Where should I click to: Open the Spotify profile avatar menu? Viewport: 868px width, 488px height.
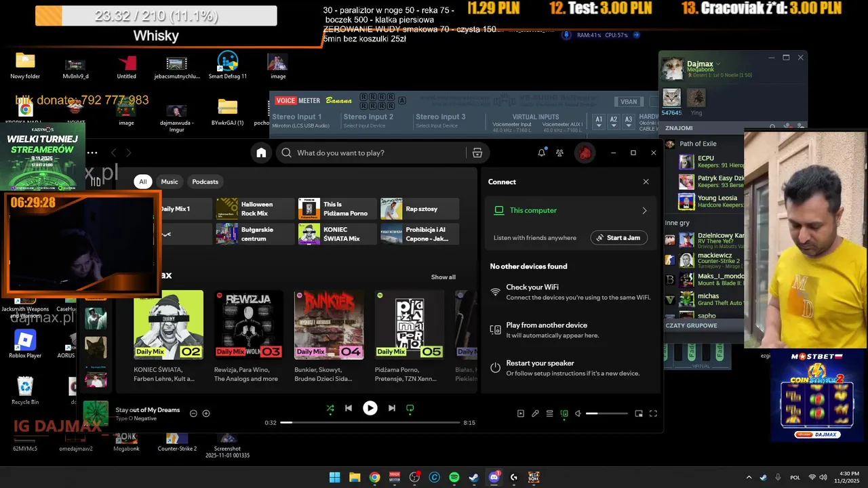[x=585, y=153]
